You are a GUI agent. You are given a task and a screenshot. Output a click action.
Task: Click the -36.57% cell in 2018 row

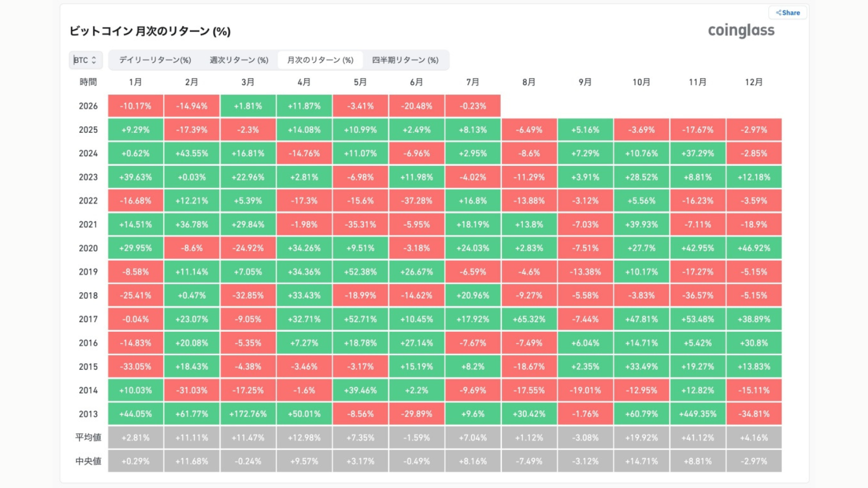point(698,296)
